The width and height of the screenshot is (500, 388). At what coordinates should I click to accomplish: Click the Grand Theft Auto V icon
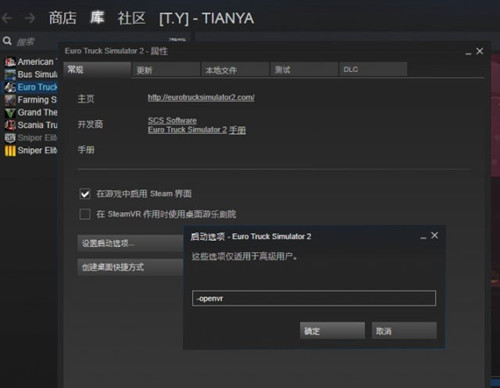point(10,113)
